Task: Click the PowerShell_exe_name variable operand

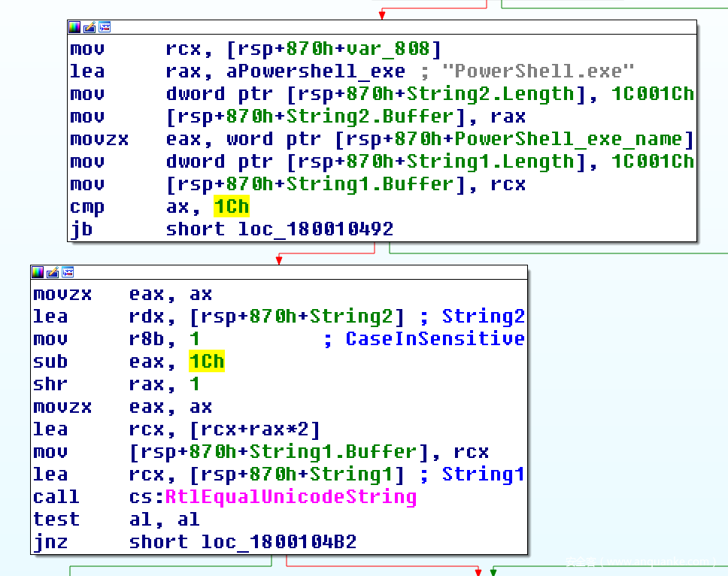Action: pos(597,139)
